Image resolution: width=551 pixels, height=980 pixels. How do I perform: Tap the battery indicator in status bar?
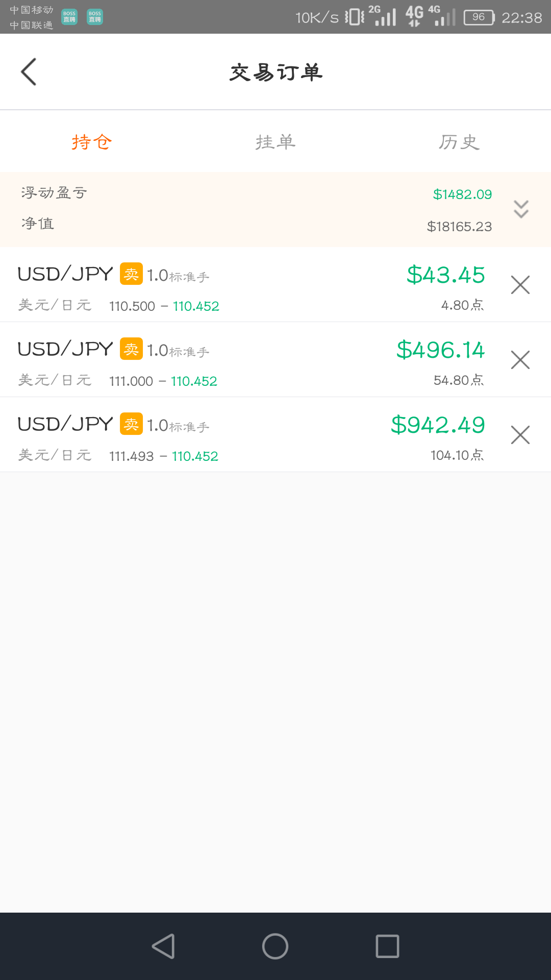[479, 18]
